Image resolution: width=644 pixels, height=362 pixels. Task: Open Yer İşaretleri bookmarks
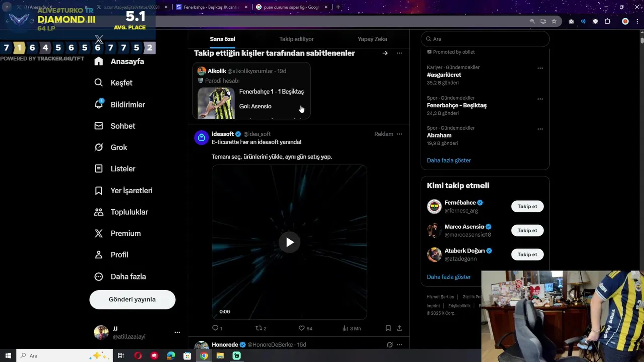coord(123,191)
